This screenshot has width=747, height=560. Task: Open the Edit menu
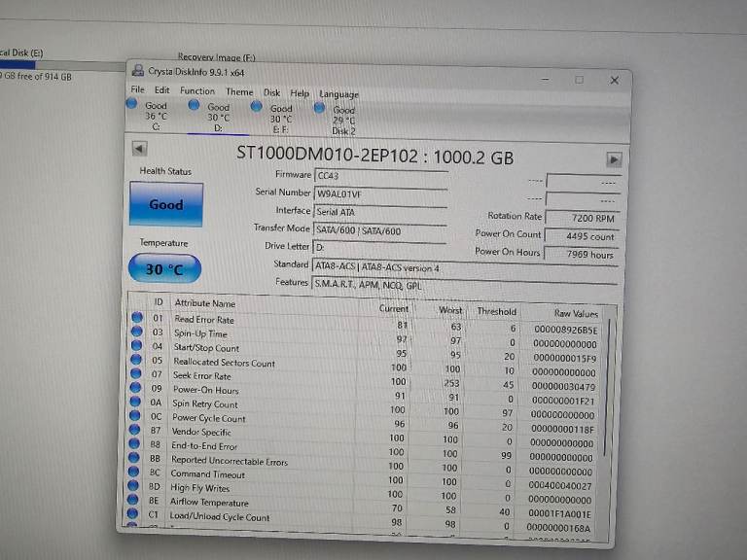coord(161,90)
